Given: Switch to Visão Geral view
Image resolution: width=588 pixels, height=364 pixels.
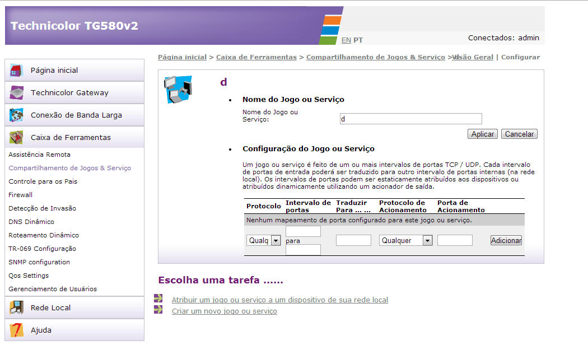Looking at the screenshot, I should (473, 57).
